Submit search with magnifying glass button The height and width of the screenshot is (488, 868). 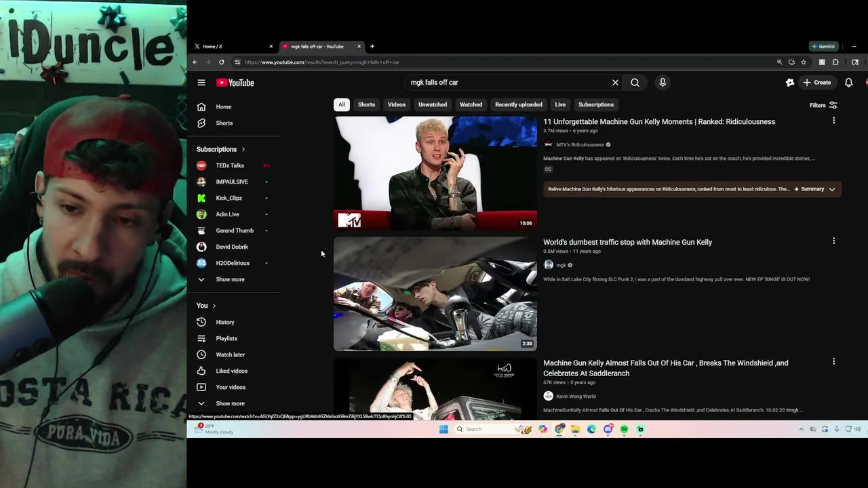[635, 83]
